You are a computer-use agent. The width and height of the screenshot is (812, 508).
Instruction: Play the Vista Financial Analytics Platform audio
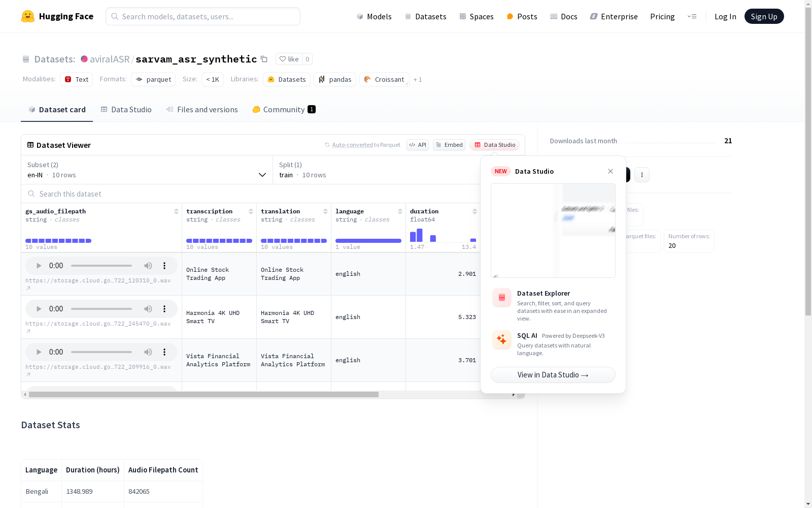[x=39, y=352]
